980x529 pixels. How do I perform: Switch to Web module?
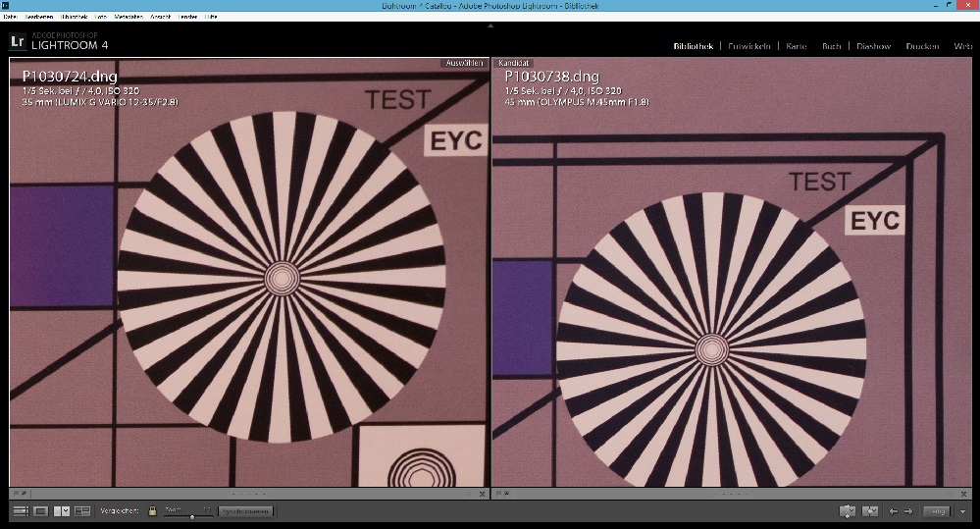[962, 46]
